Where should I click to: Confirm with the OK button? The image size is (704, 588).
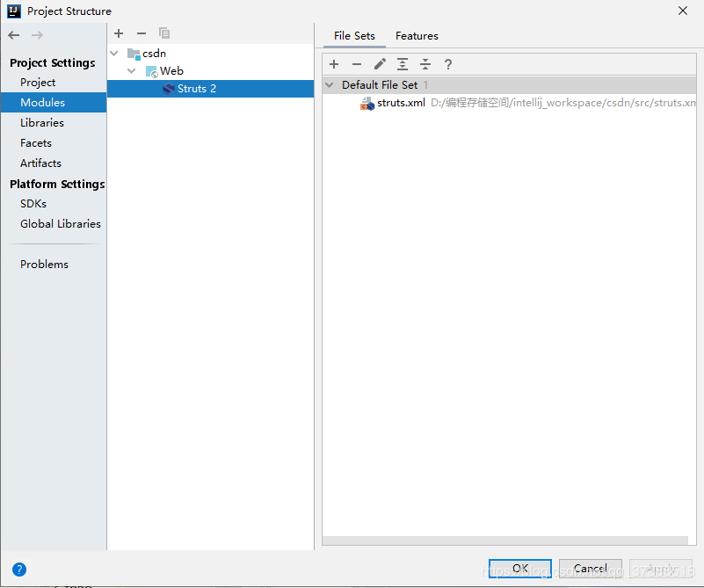[x=520, y=569]
